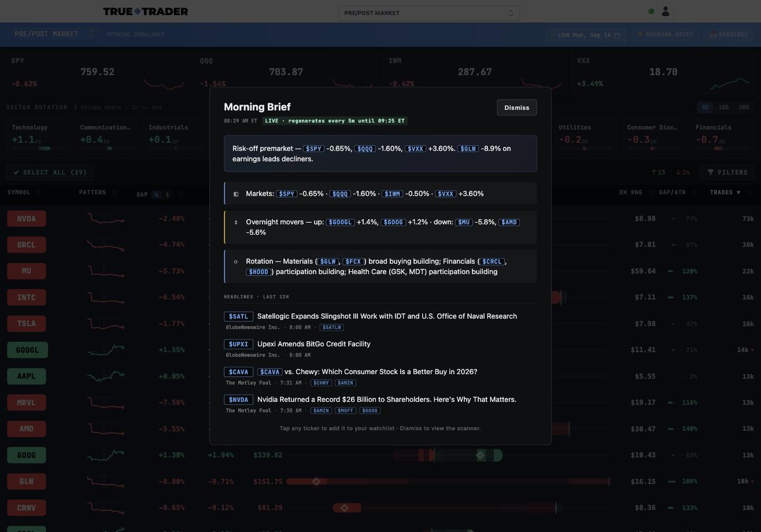
Task: Click the info icon next to GAP/ATR column
Action: pyautogui.click(x=694, y=193)
